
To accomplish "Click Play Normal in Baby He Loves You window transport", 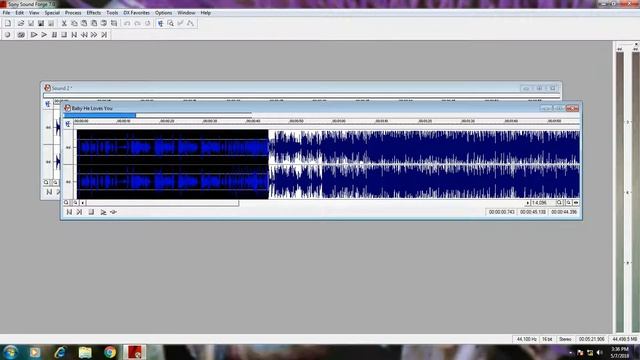I will (x=103, y=212).
